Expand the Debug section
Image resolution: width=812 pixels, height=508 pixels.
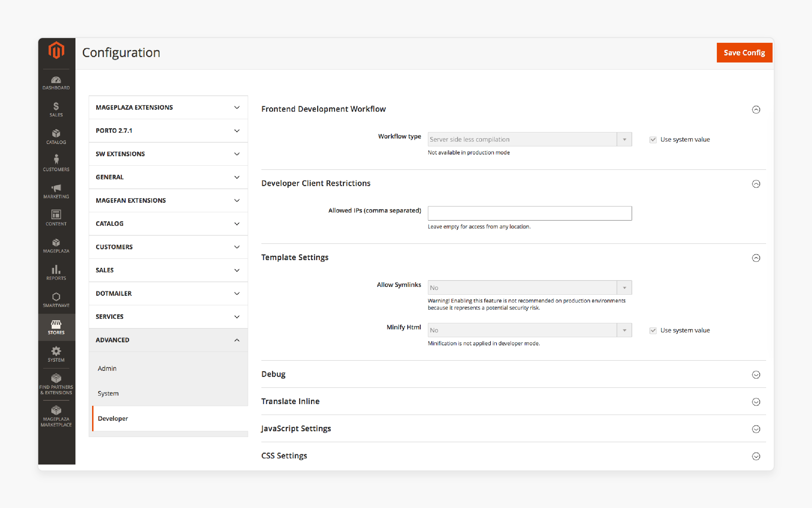756,375
